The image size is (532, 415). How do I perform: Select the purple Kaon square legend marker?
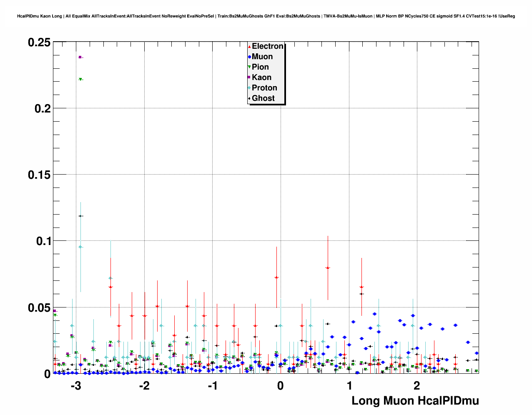coord(249,77)
